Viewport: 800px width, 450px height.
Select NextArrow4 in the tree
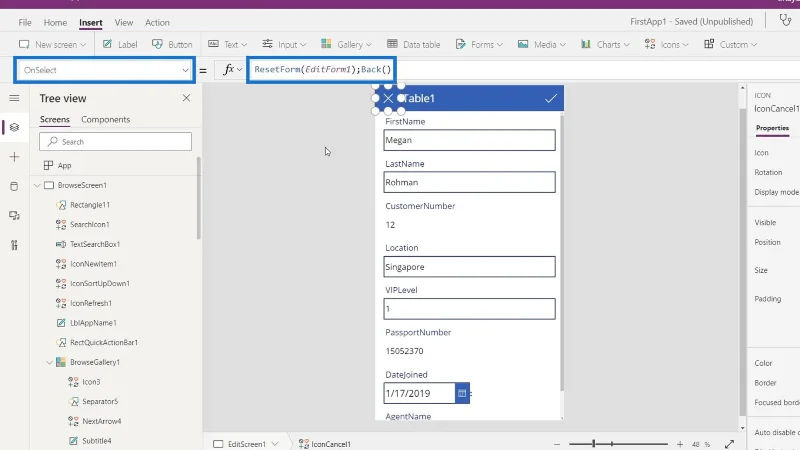(x=102, y=421)
